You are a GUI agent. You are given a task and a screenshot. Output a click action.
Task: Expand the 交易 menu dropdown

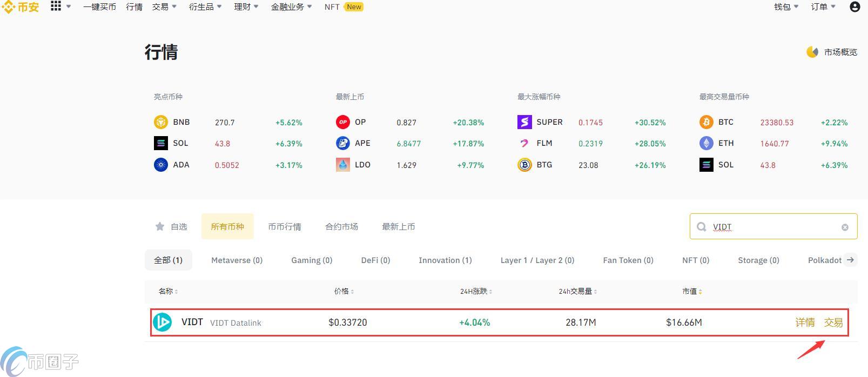(174, 6)
